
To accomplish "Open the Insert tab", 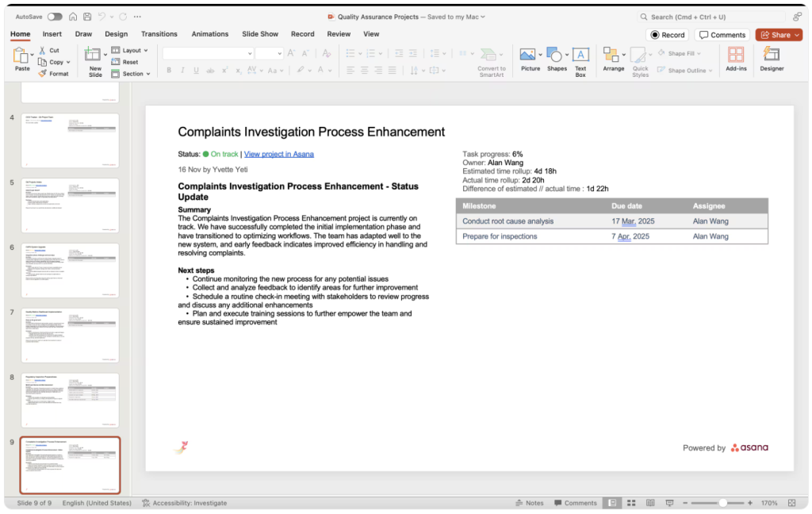I will click(x=52, y=33).
